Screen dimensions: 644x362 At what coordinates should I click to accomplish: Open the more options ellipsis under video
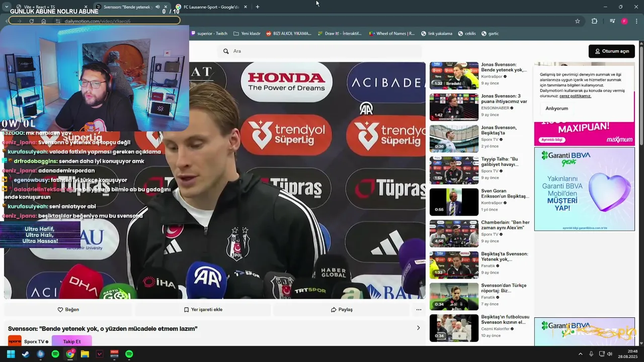[x=419, y=310]
